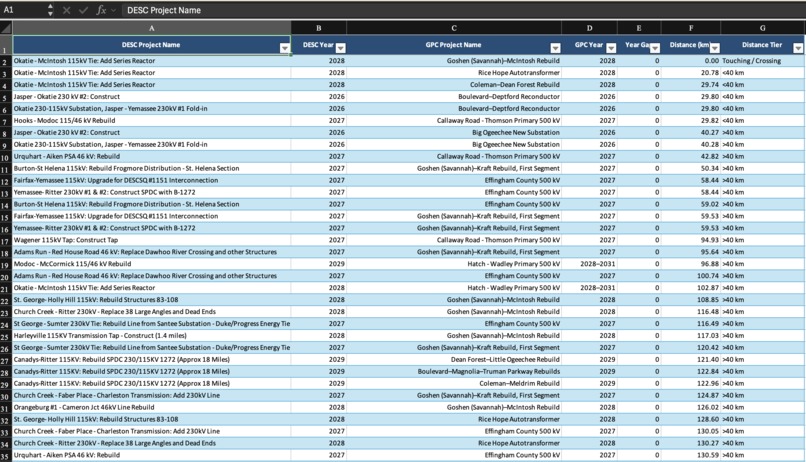Select column B header
806x462 pixels.
pyautogui.click(x=319, y=28)
